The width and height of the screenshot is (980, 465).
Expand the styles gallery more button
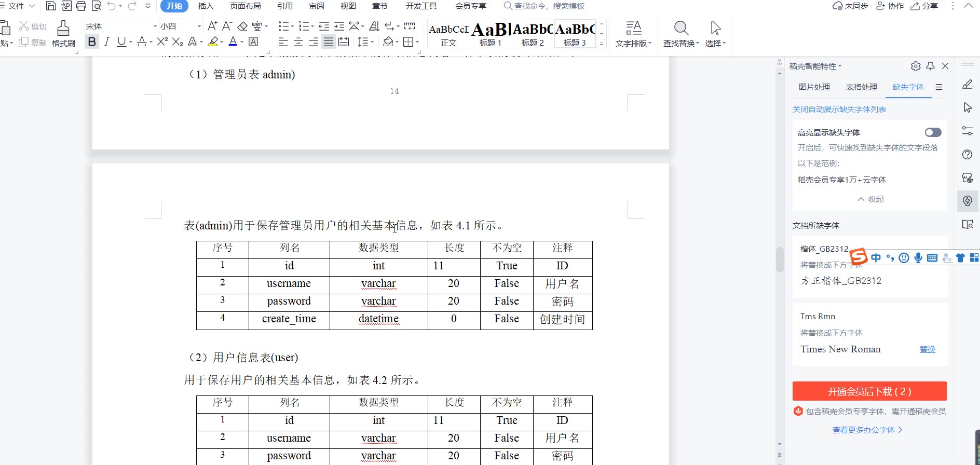click(x=602, y=44)
